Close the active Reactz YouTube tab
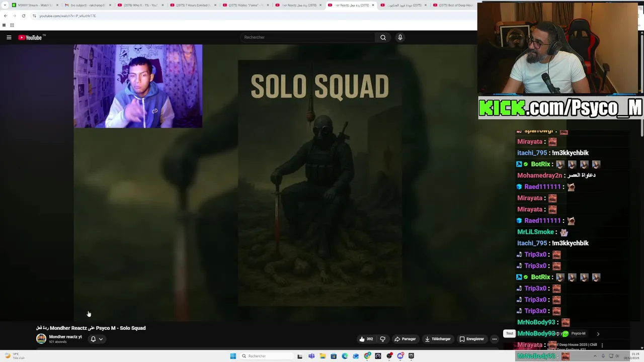Screen dimensions: 644x362 point(373,5)
